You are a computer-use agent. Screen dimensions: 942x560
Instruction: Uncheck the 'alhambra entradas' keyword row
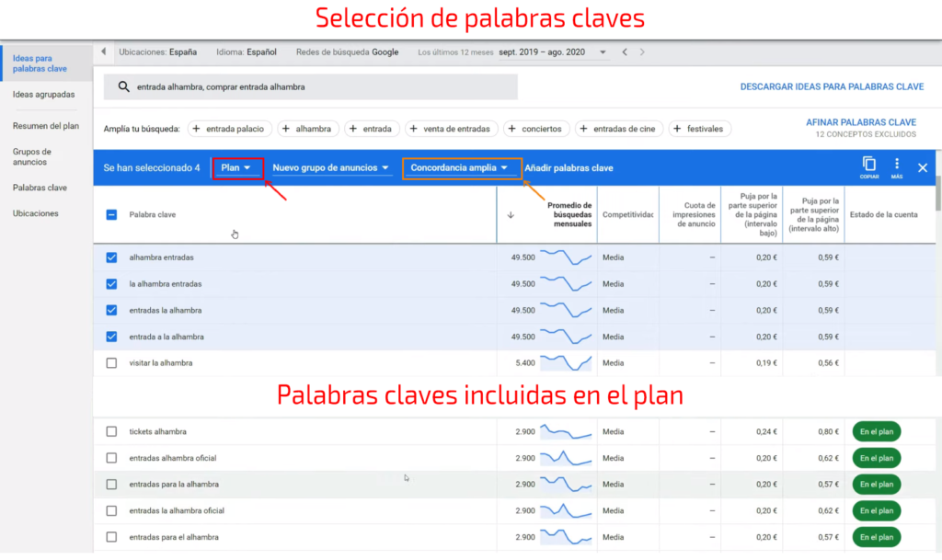click(x=113, y=257)
